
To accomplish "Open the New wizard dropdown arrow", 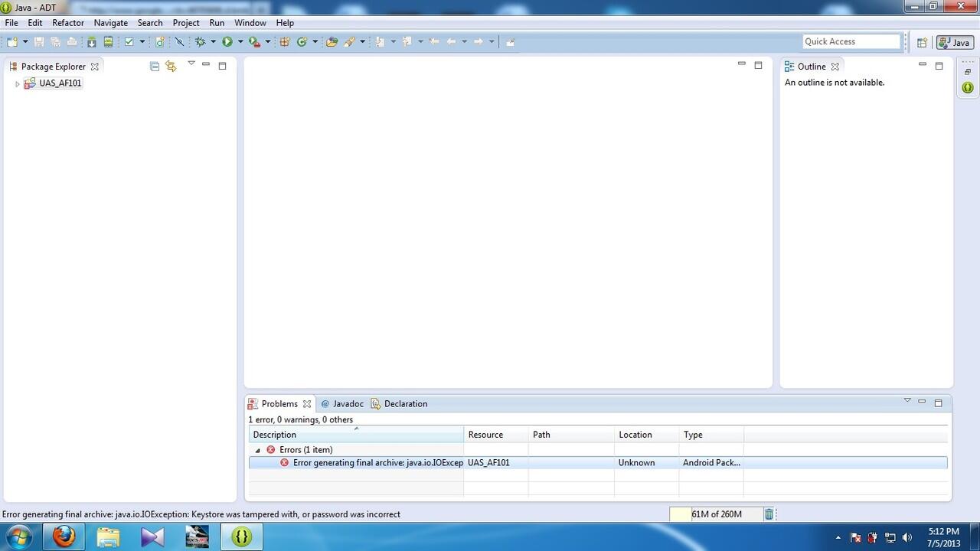I will point(24,41).
